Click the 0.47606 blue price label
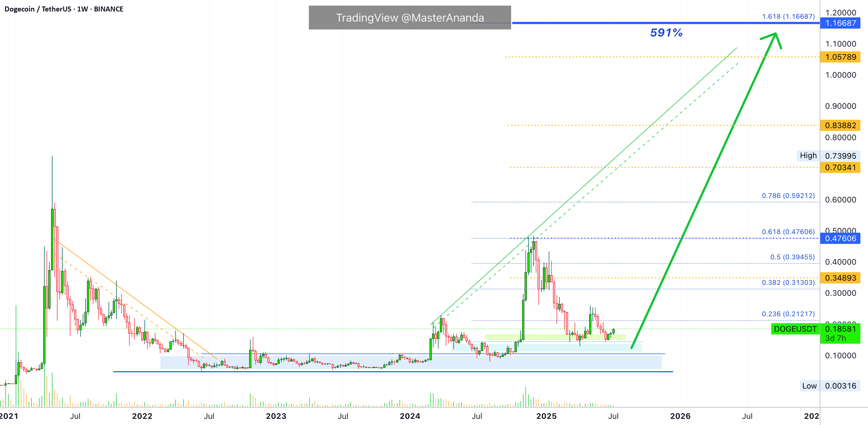The height and width of the screenshot is (425, 868). click(840, 238)
